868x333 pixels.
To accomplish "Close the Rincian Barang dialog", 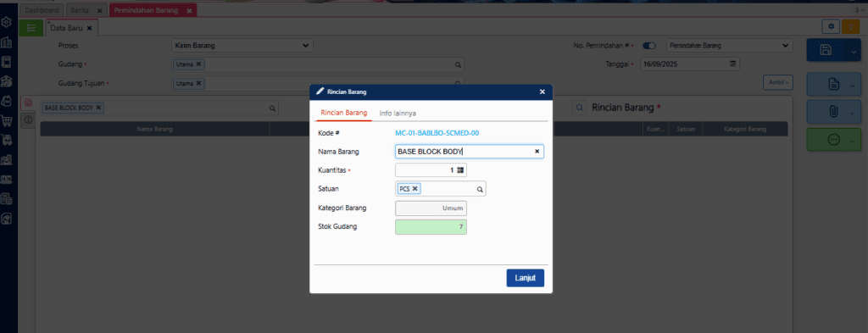I will pos(542,92).
